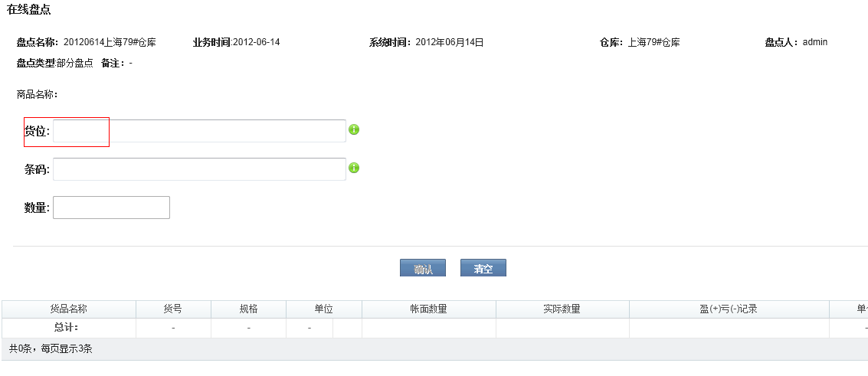Click the 总计 row label
Screen dimensions: 868x376
click(67, 328)
